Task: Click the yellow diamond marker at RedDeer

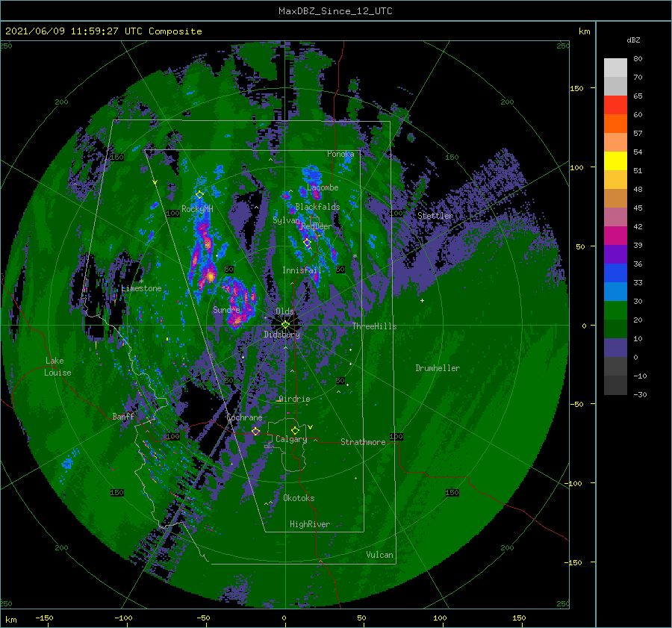Action: click(307, 243)
